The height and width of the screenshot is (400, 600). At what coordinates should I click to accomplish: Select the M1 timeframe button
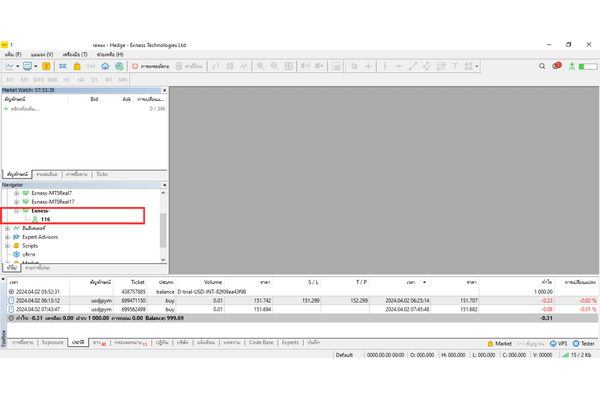11,78
